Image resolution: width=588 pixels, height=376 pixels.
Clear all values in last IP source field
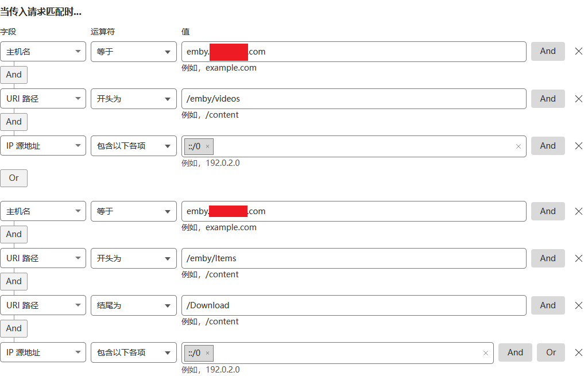486,353
